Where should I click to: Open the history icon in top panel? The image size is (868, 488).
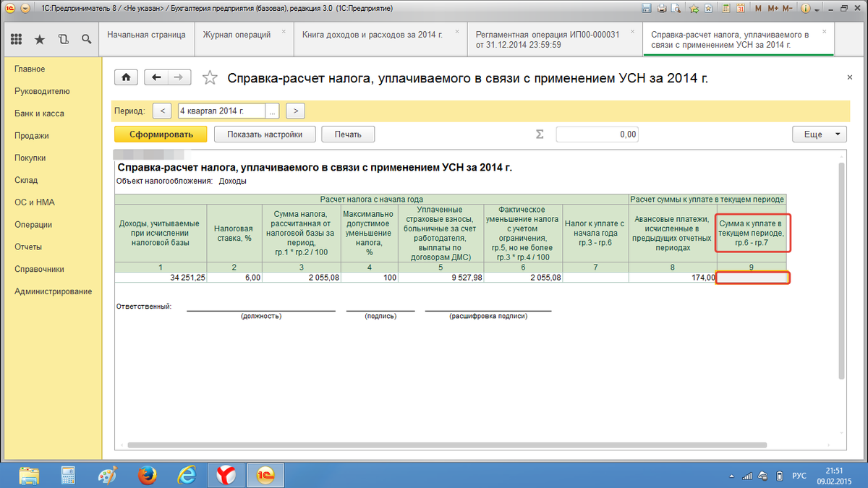click(x=63, y=39)
